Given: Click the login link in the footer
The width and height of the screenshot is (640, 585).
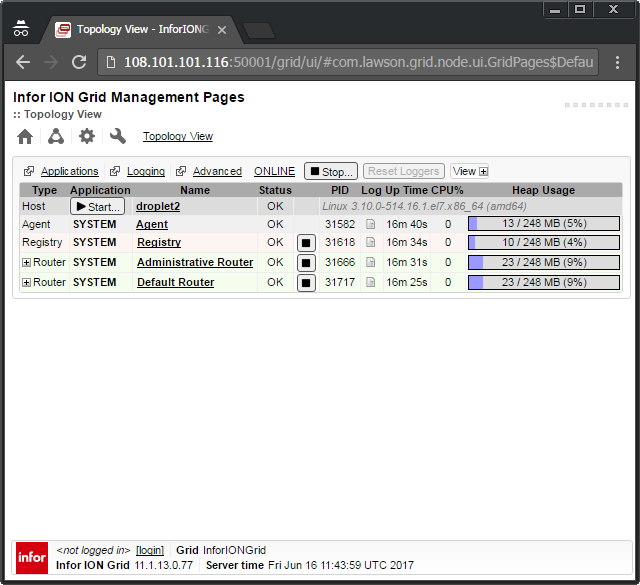Looking at the screenshot, I should click(150, 550).
